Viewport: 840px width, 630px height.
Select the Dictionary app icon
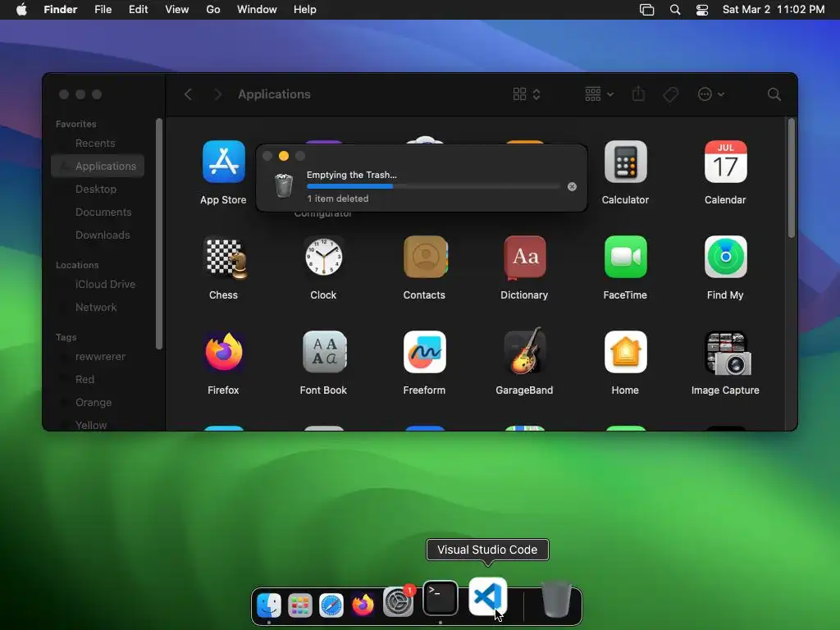524,257
